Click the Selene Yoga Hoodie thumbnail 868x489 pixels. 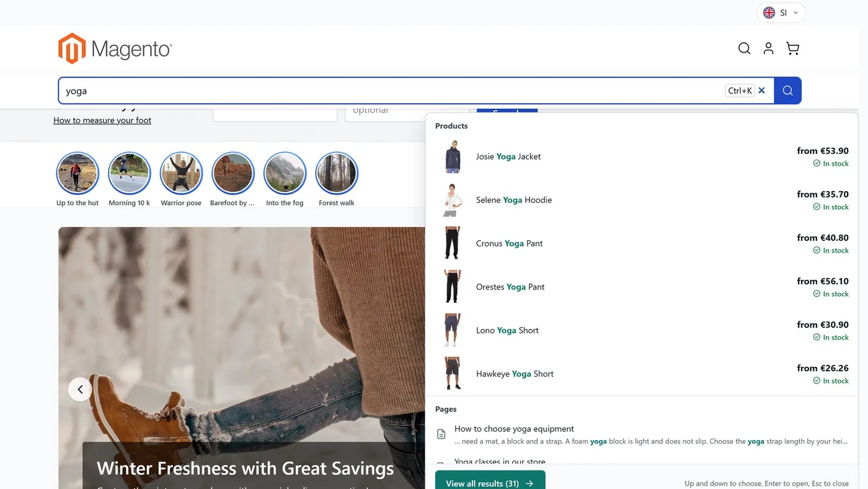point(453,200)
